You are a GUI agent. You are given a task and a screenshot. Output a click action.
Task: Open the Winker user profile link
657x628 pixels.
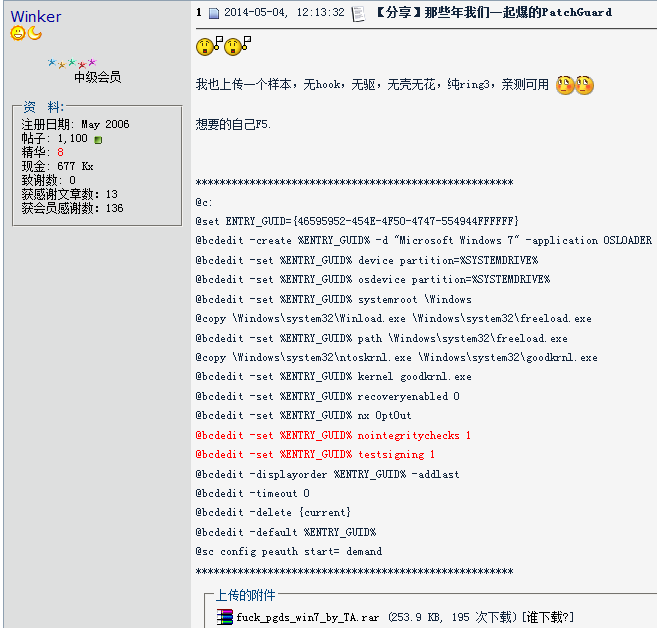(x=36, y=17)
